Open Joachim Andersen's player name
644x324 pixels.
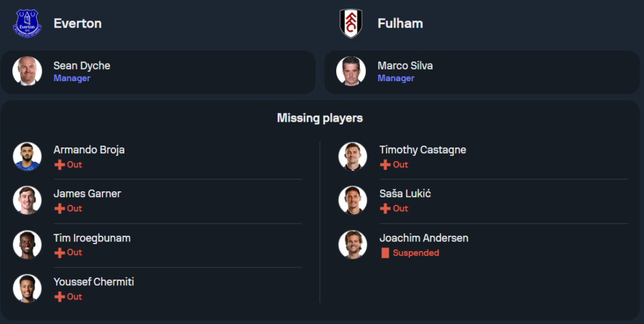click(424, 238)
